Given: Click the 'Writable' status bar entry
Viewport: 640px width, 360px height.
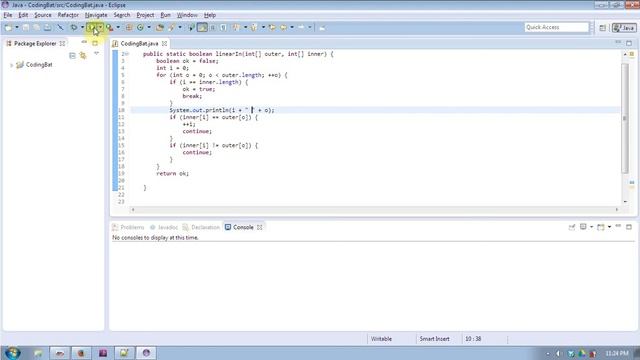Looking at the screenshot, I should (x=381, y=339).
